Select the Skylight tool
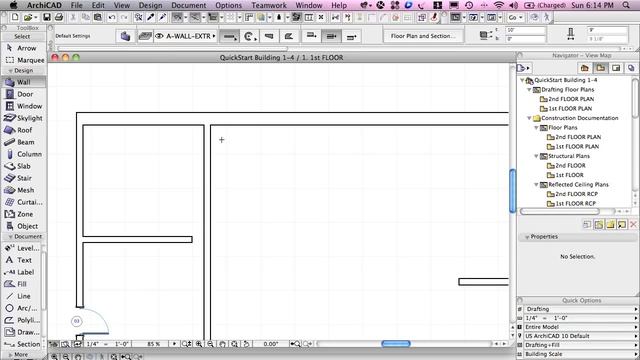 point(23,118)
